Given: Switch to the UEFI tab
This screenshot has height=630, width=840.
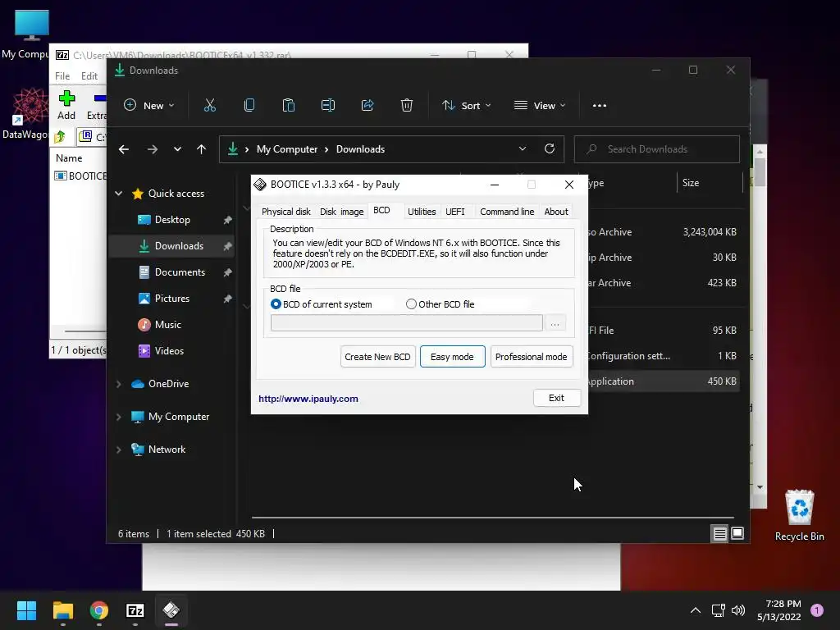Looking at the screenshot, I should (x=454, y=212).
